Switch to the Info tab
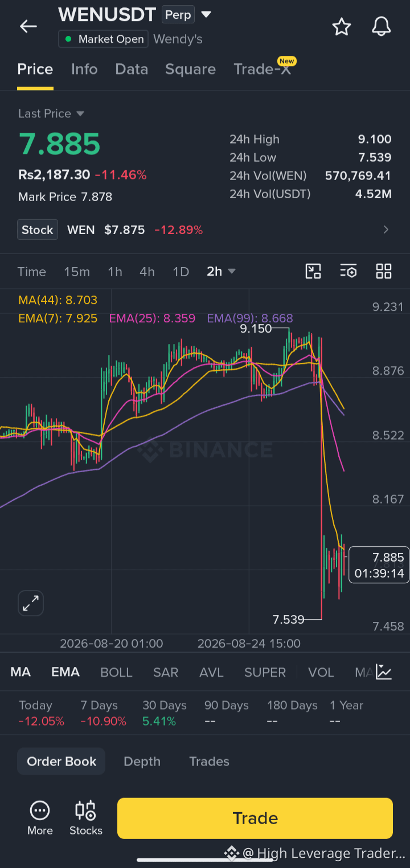This screenshot has height=868, width=410. pos(84,69)
